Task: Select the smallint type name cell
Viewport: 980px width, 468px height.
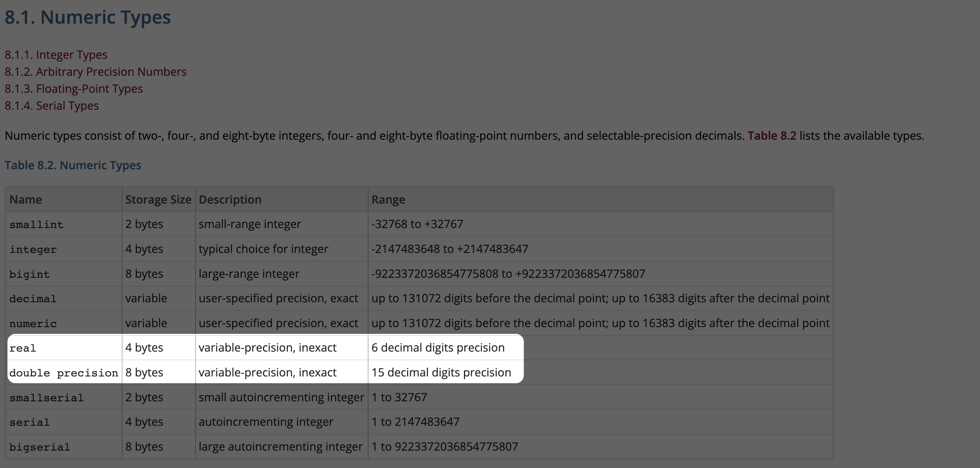Action: [64, 224]
